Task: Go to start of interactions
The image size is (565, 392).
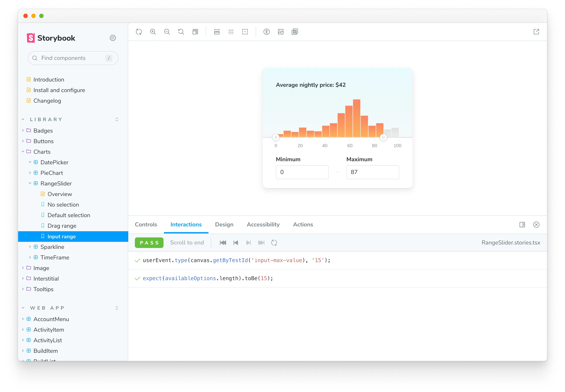Action: click(223, 243)
